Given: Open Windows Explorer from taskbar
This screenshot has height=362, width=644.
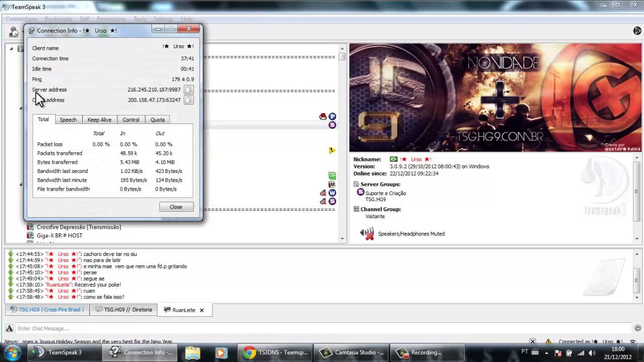Looking at the screenshot, I should (193, 352).
